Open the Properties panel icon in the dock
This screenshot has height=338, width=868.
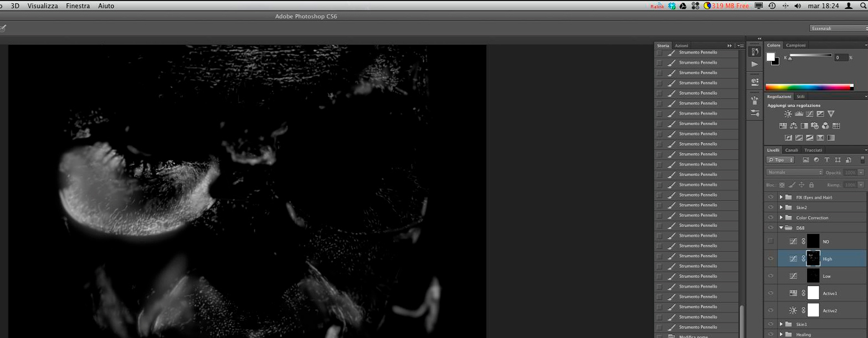754,82
